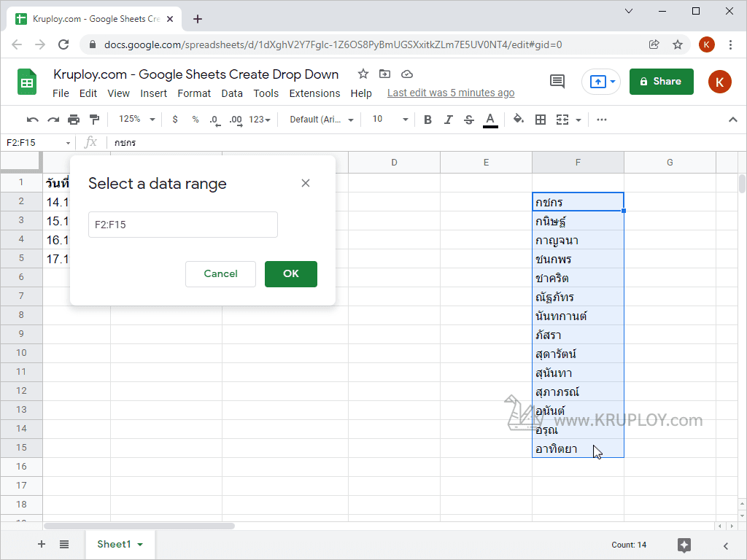This screenshot has width=747, height=560.
Task: Open the Format menu
Action: point(194,93)
